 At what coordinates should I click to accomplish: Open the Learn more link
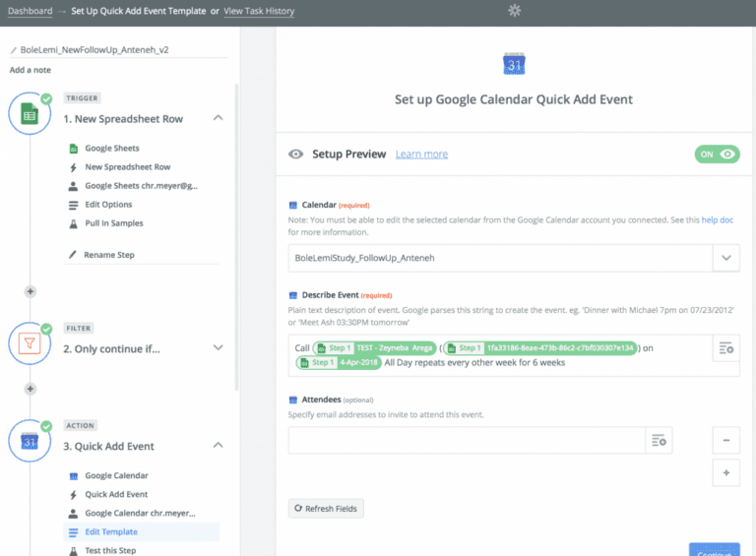(421, 154)
